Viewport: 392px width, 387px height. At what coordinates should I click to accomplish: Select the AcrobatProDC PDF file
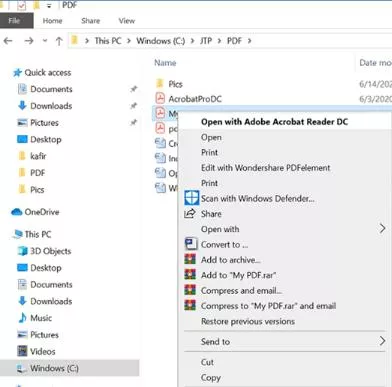195,99
